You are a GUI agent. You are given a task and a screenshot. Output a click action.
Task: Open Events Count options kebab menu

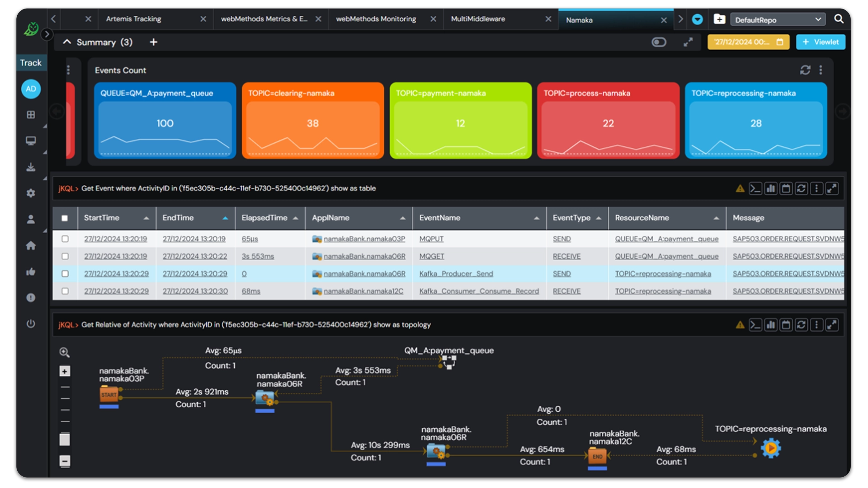point(821,70)
